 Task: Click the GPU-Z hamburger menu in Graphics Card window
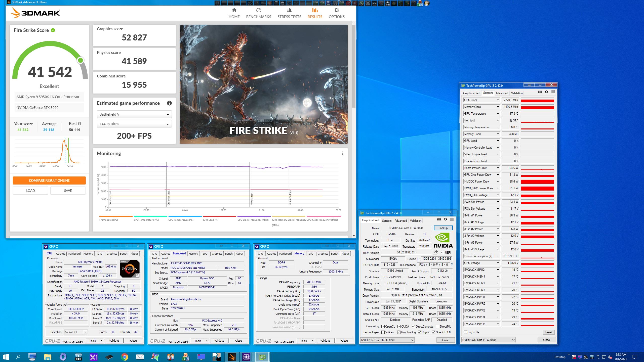point(452,219)
